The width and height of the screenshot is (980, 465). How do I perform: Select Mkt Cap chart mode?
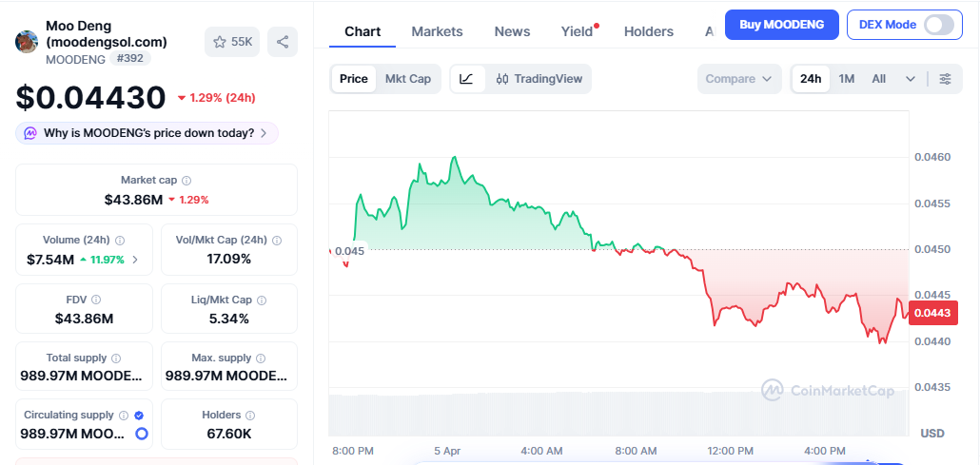coord(408,79)
